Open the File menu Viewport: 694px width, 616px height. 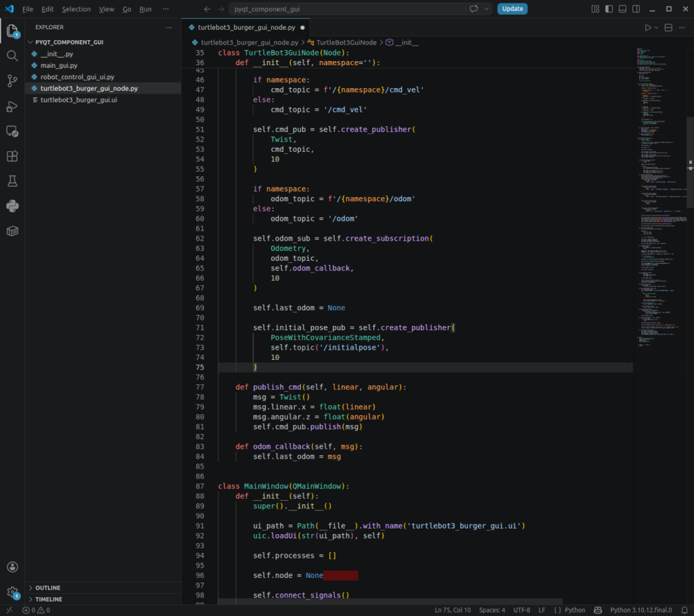point(27,9)
